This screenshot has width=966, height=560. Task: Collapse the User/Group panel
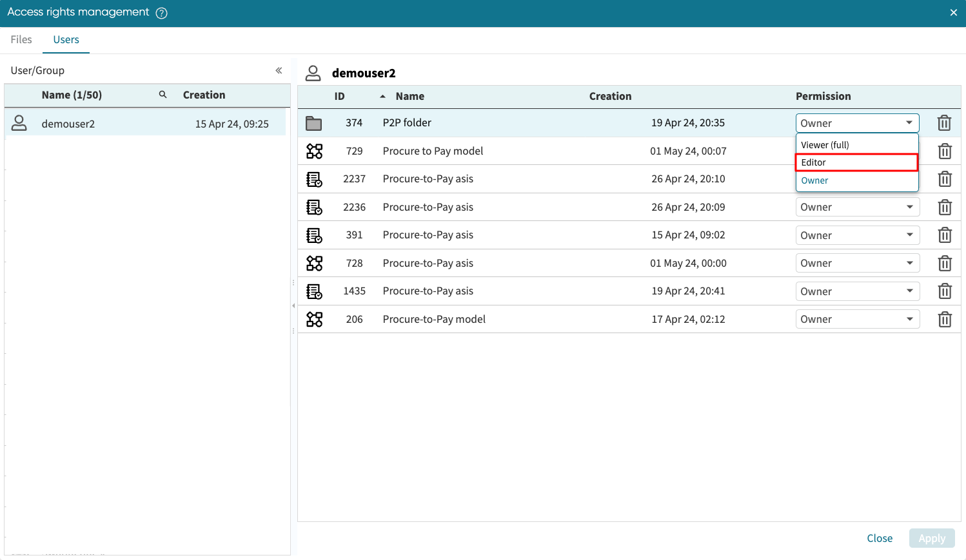279,70
